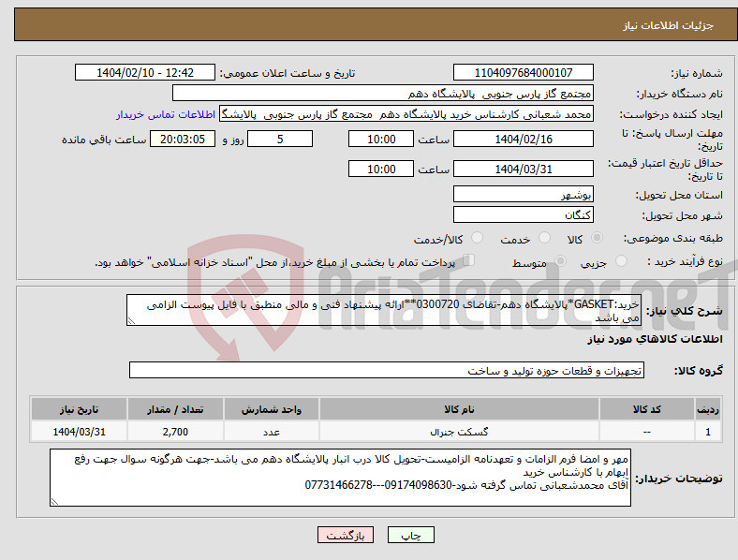The image size is (738, 560).
Task: Click the request creator field
Action: click(x=406, y=114)
